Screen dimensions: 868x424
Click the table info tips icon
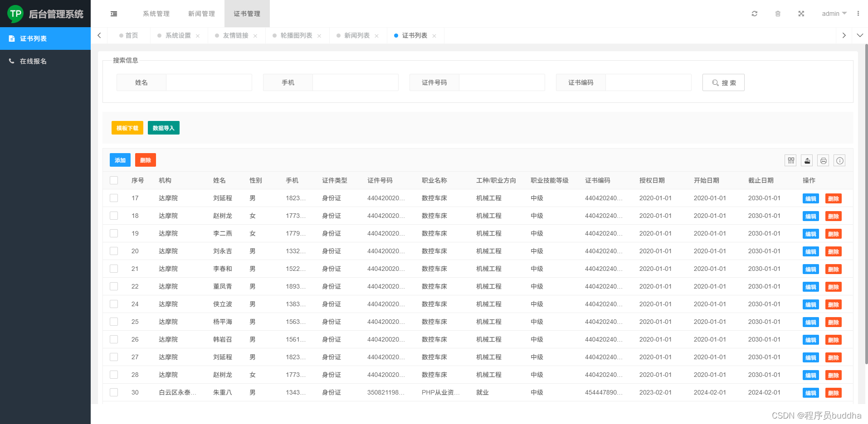(x=840, y=160)
